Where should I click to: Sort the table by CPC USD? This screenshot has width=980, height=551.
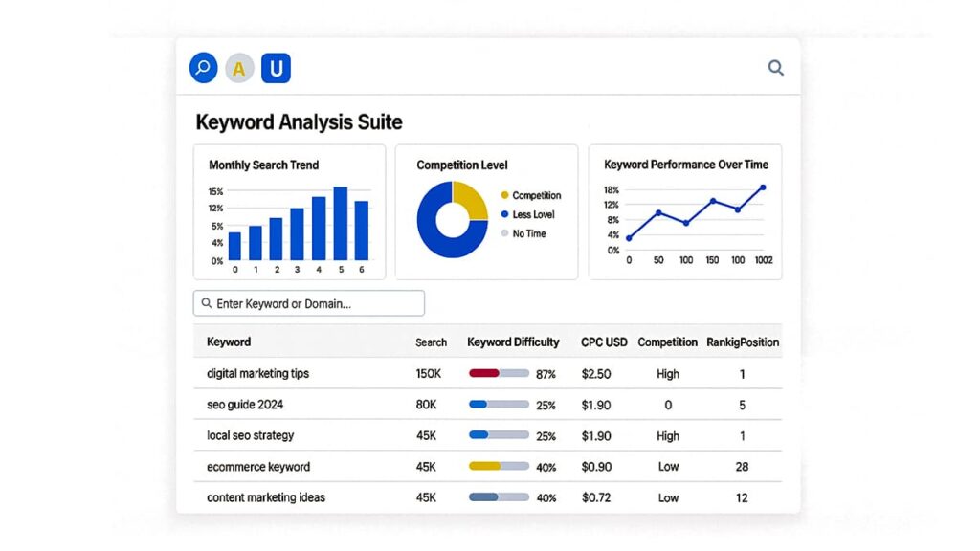603,342
